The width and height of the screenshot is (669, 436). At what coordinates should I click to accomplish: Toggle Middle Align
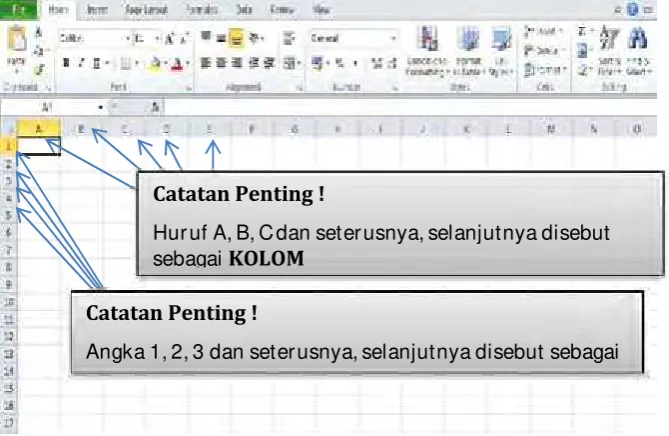[221, 38]
